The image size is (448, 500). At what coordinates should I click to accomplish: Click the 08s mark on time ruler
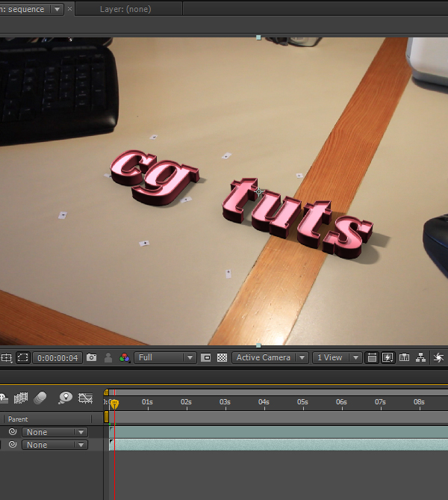point(420,402)
